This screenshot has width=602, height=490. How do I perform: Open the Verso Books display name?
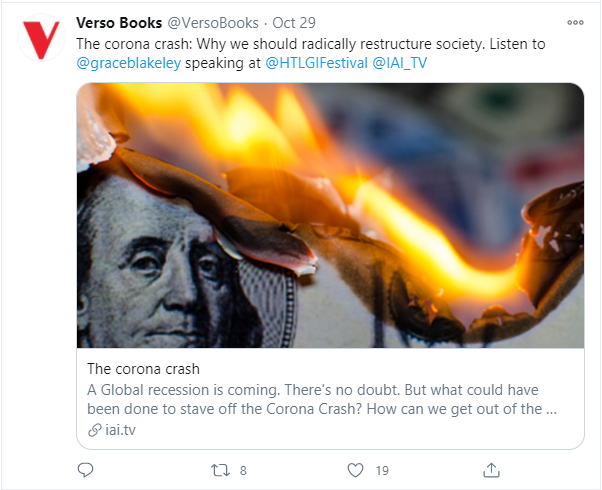pos(119,23)
